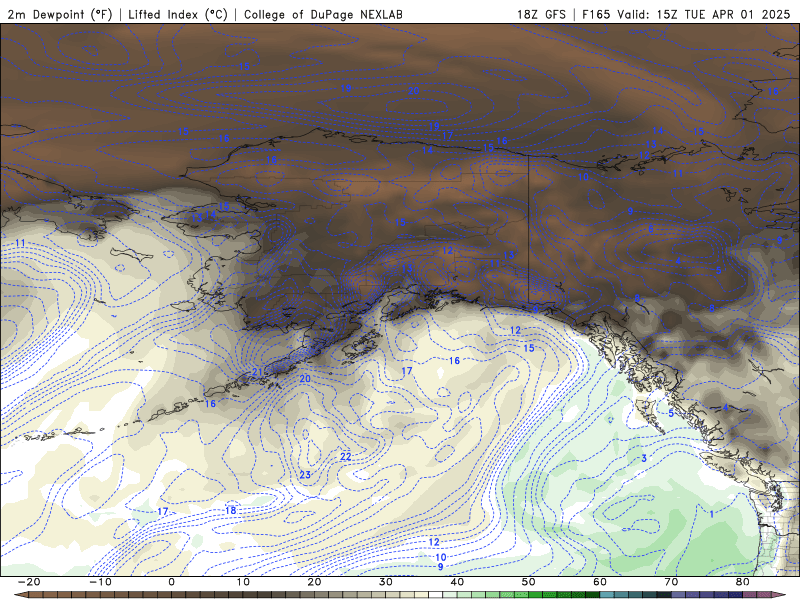This screenshot has height=600, width=800.
Task: Click the "-20" color scale value
Action: point(29,582)
